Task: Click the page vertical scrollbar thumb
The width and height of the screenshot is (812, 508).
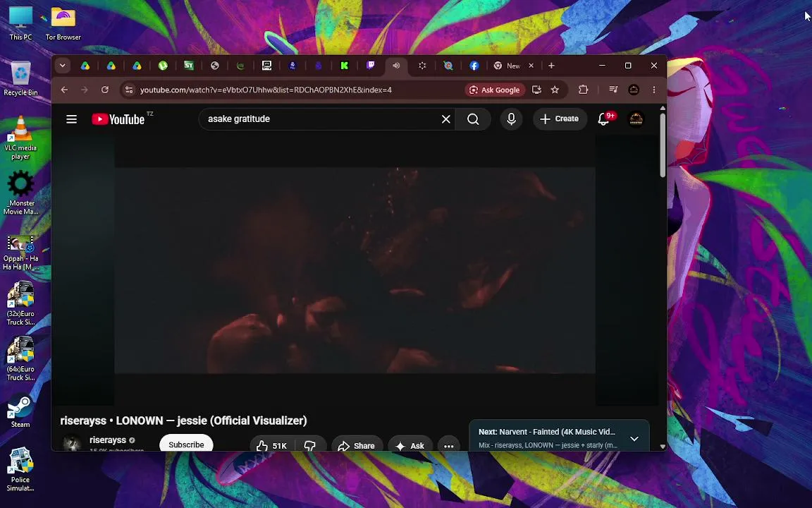Action: pos(663,145)
